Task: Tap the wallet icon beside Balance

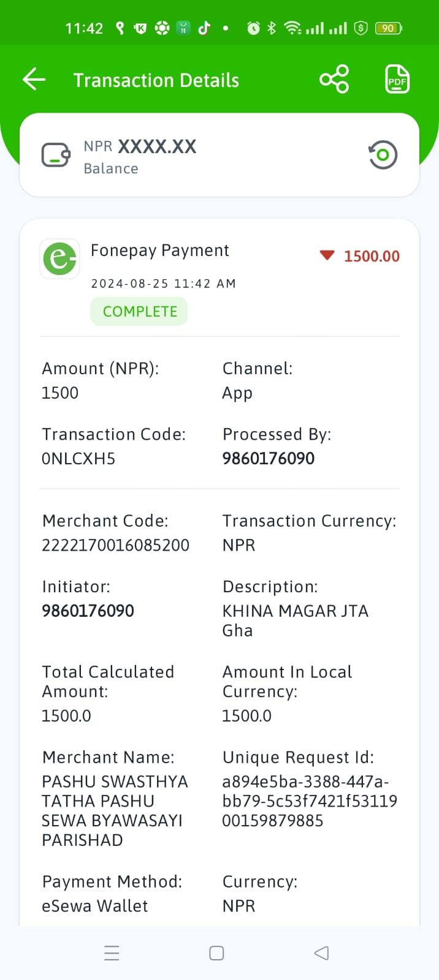Action: point(56,155)
